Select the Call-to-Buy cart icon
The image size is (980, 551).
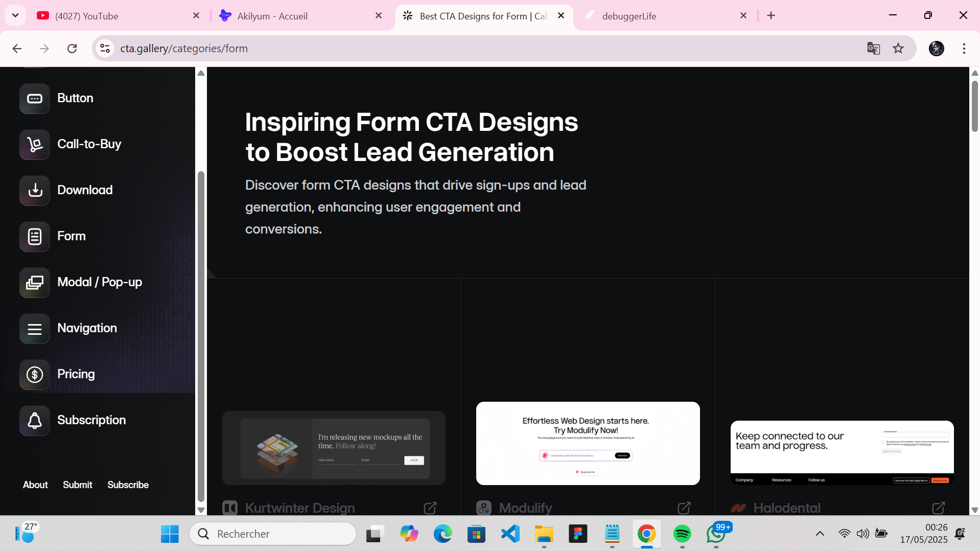35,145
